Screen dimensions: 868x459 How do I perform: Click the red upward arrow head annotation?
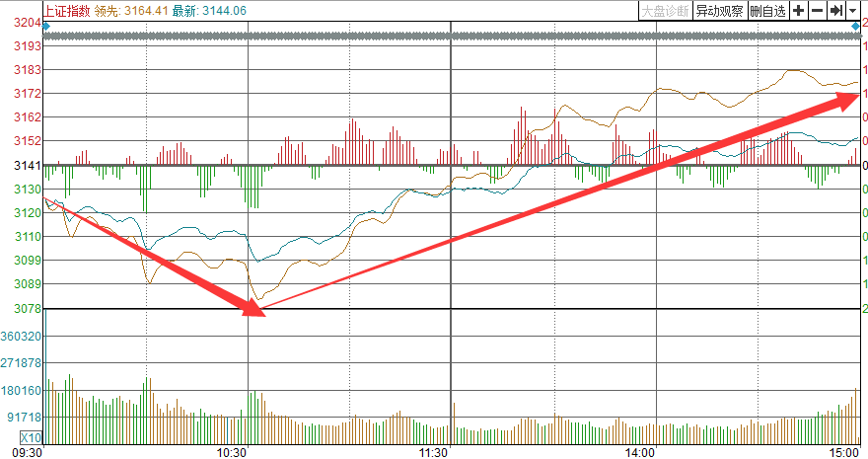tap(848, 96)
